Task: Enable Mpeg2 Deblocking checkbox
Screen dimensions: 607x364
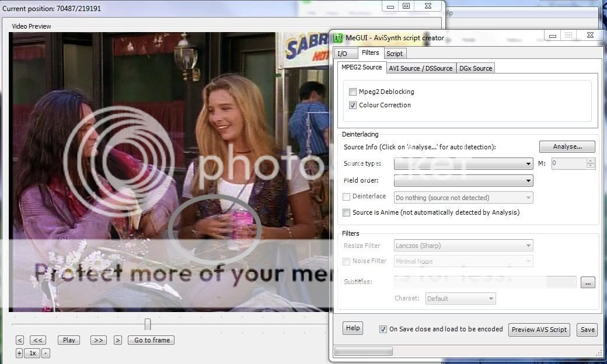Action: click(353, 92)
